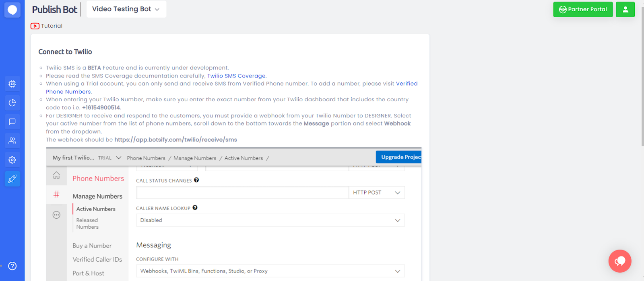Open the settings gear icon in the sidebar

click(12, 160)
